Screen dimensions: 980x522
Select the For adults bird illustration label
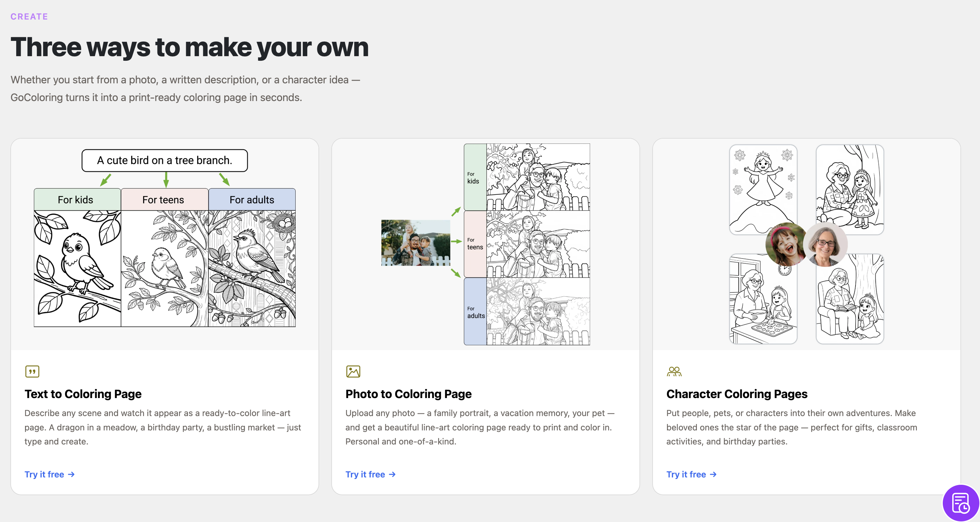pos(252,200)
